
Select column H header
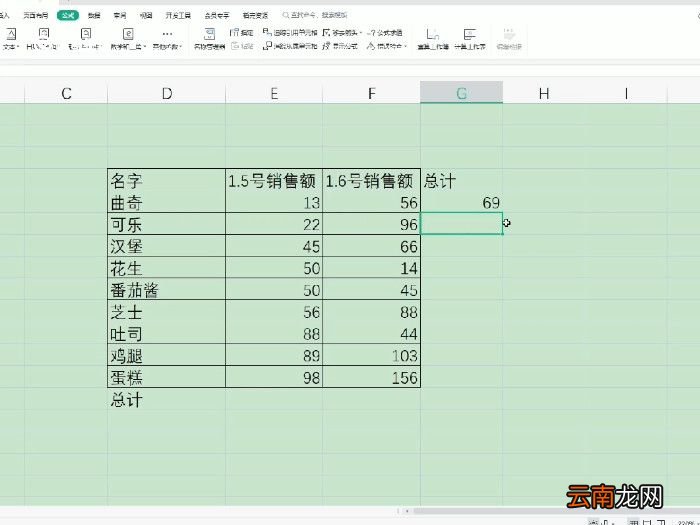click(x=544, y=93)
